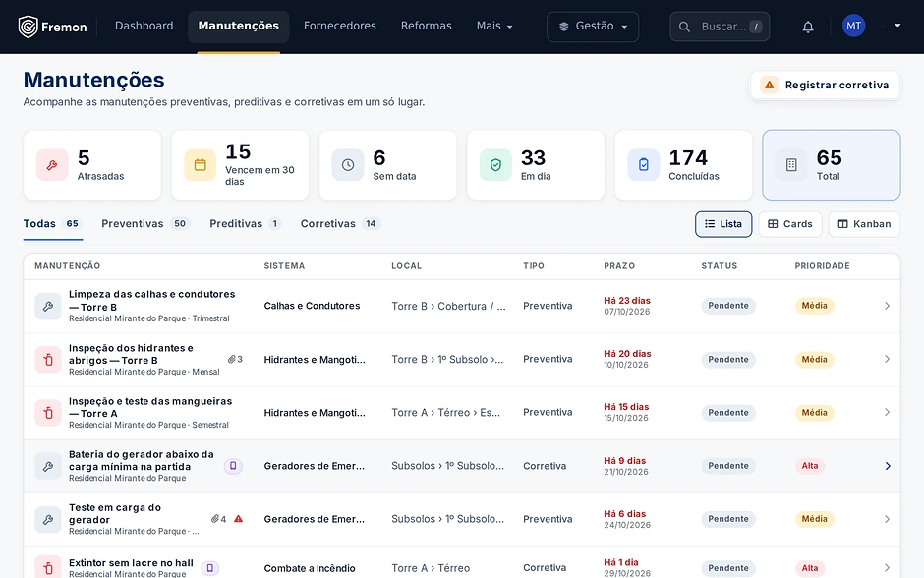The image size is (924, 578).
Task: Click the calendar icon for Vencem em 30 dias
Action: tap(200, 165)
